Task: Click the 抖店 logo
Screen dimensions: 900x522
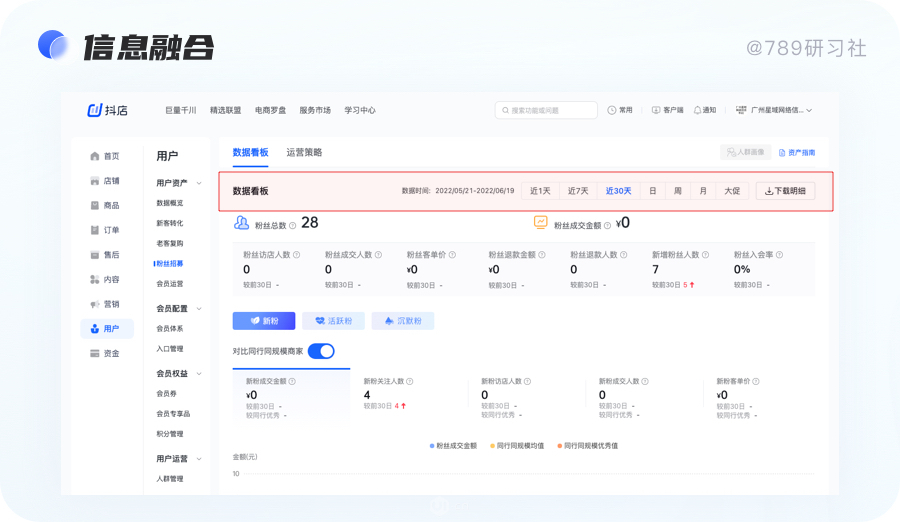Action: (107, 110)
